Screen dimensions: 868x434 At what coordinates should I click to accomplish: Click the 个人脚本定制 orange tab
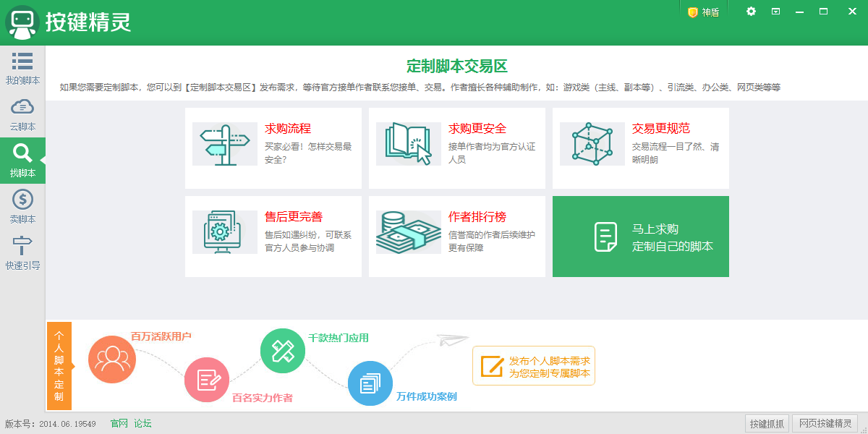tap(59, 366)
